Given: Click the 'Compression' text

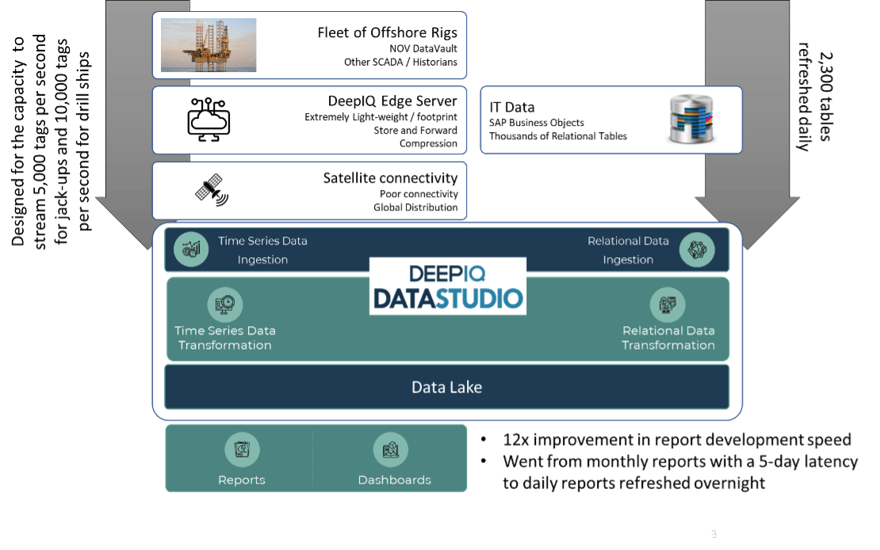Looking at the screenshot, I should [428, 144].
